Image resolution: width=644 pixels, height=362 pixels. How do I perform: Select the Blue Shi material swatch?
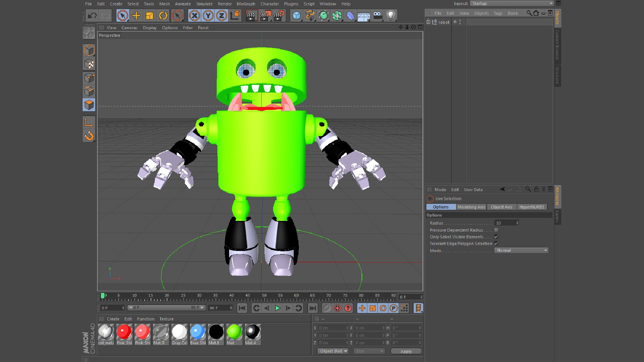(x=198, y=334)
